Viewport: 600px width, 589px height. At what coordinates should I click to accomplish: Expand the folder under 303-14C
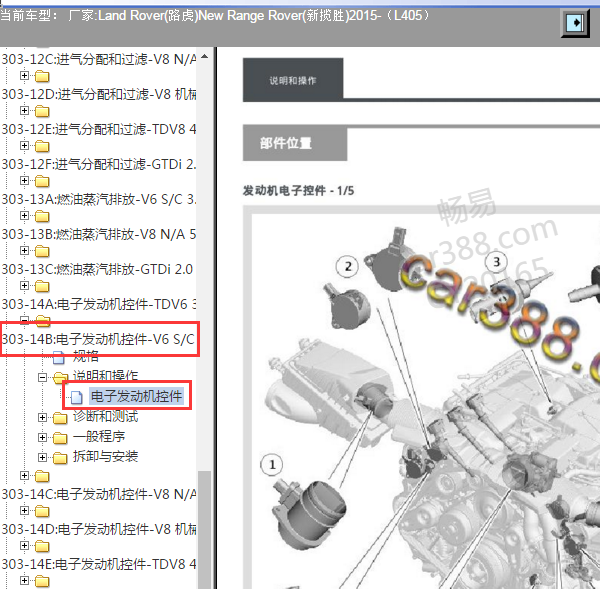(x=24, y=511)
